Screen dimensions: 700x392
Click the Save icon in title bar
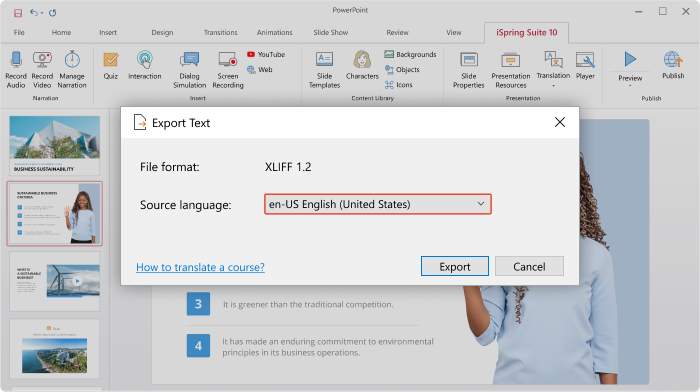click(18, 13)
